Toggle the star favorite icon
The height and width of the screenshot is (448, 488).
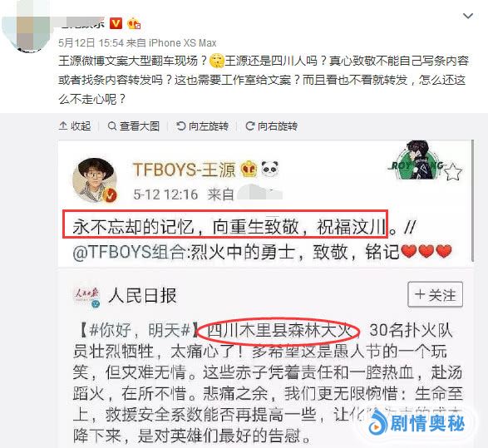tap(453, 172)
